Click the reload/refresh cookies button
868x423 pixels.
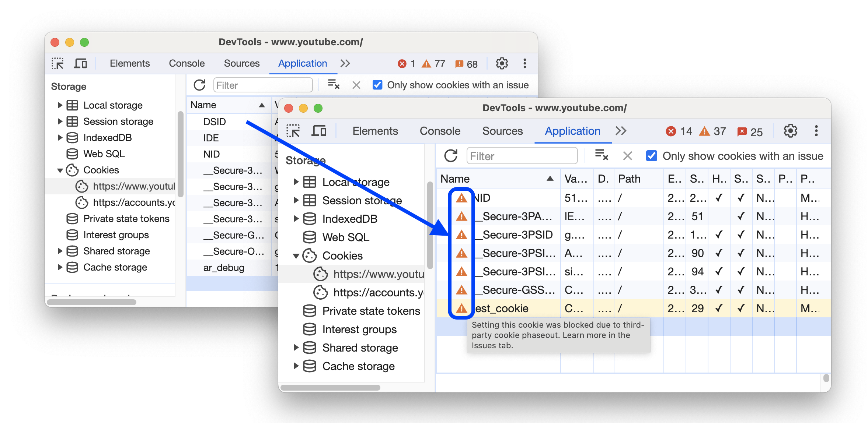pyautogui.click(x=452, y=155)
